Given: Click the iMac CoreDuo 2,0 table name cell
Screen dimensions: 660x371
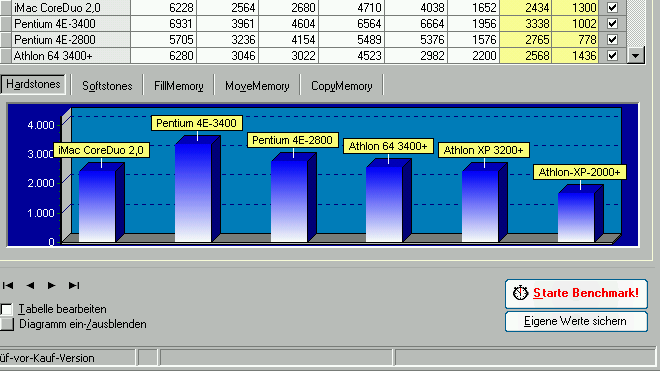Looking at the screenshot, I should tap(71, 8).
